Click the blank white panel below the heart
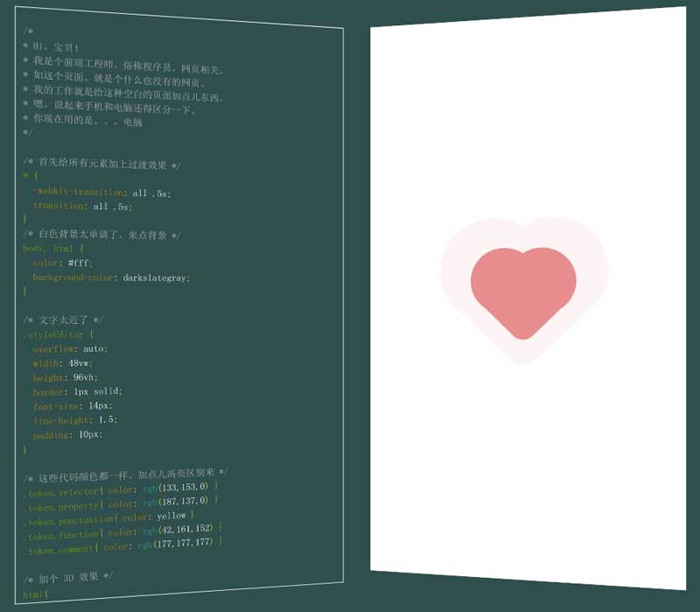Image resolution: width=700 pixels, height=612 pixels. [x=525, y=473]
